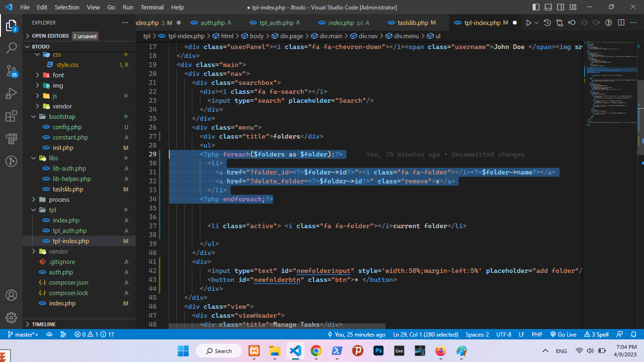The width and height of the screenshot is (644, 362).
Task: Switch to the auth.php editor tab
Action: point(215,23)
